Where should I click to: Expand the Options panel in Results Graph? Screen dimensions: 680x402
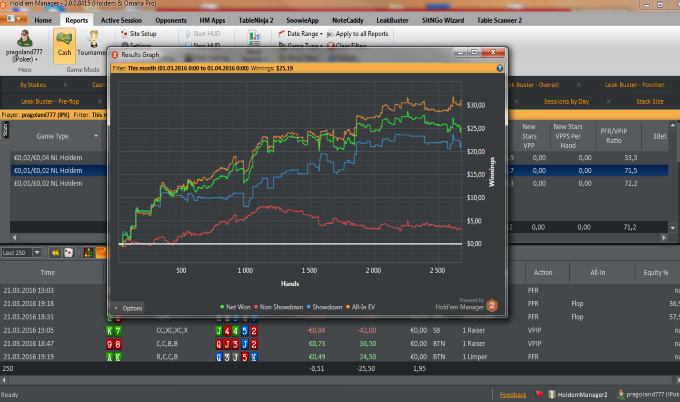(x=128, y=308)
